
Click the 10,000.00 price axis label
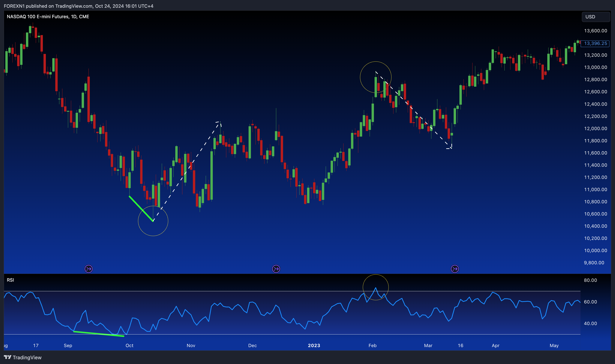595,250
